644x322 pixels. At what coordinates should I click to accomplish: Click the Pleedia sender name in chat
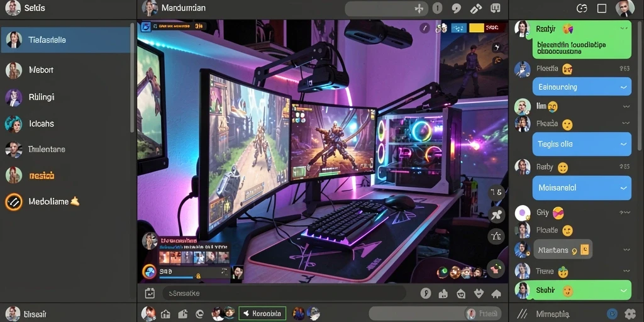547,68
